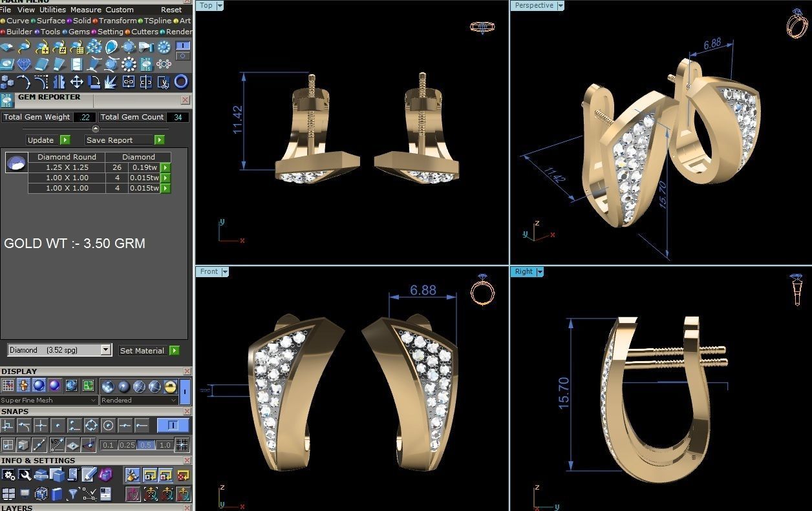Viewport: 812px width, 511px height.
Task: Select the four-way move arrows tool
Action: click(76, 81)
